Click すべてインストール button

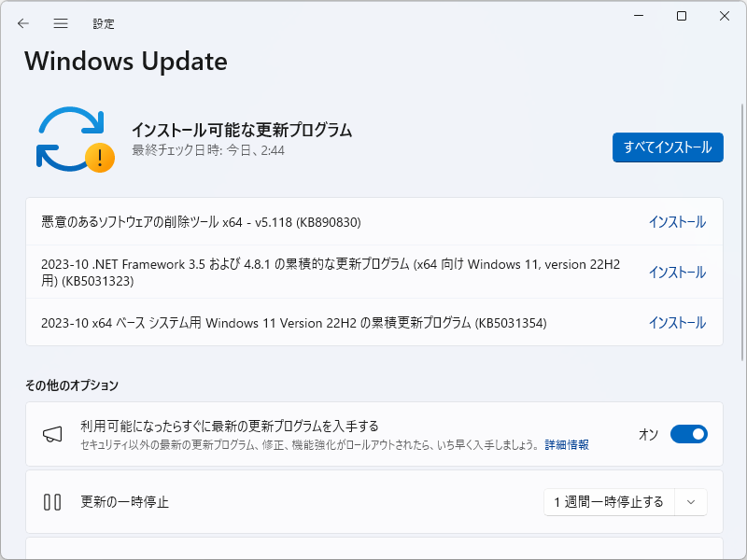click(x=668, y=147)
